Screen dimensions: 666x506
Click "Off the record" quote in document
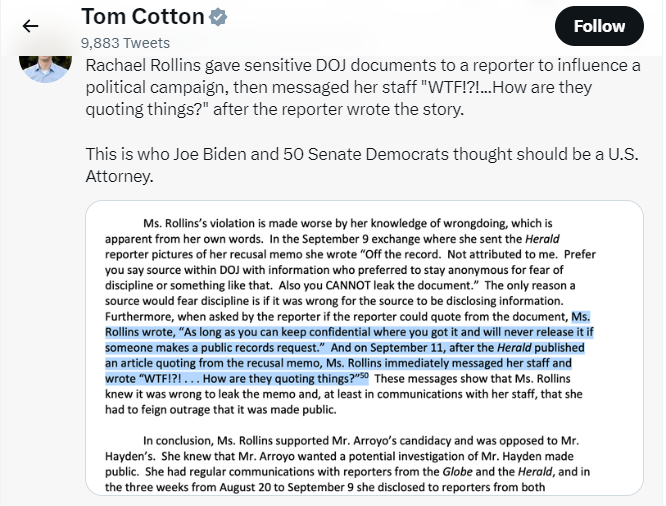(x=400, y=254)
